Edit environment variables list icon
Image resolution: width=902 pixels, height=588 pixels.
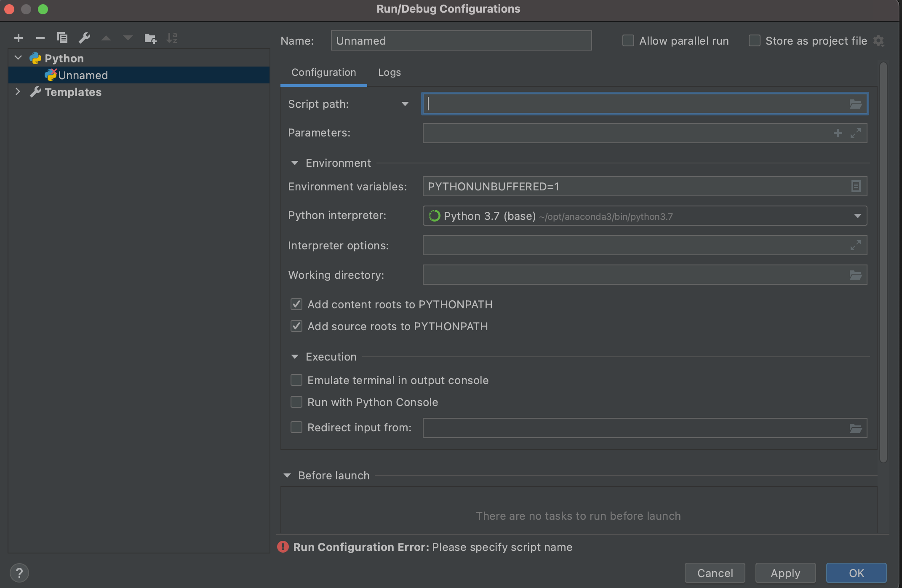(856, 186)
